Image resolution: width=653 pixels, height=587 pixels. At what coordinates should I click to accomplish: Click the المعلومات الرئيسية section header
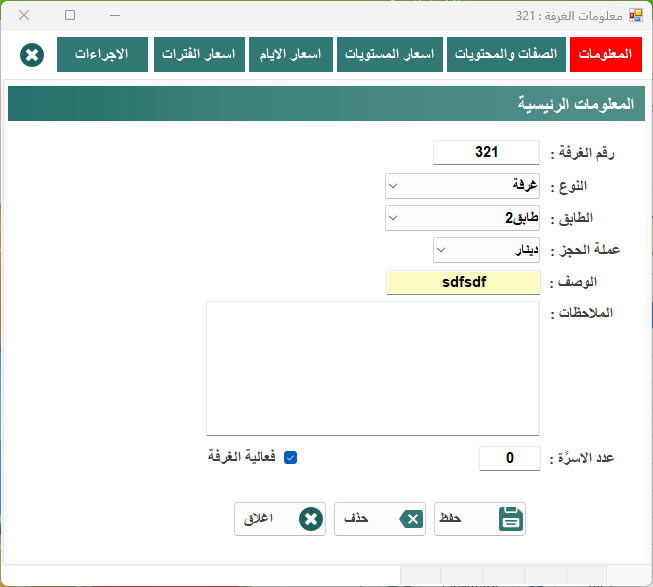point(326,104)
